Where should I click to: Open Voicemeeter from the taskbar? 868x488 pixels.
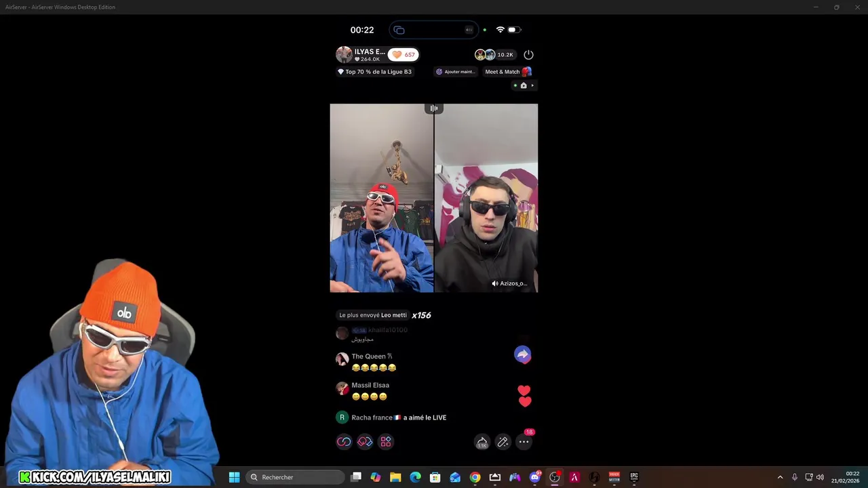614,477
